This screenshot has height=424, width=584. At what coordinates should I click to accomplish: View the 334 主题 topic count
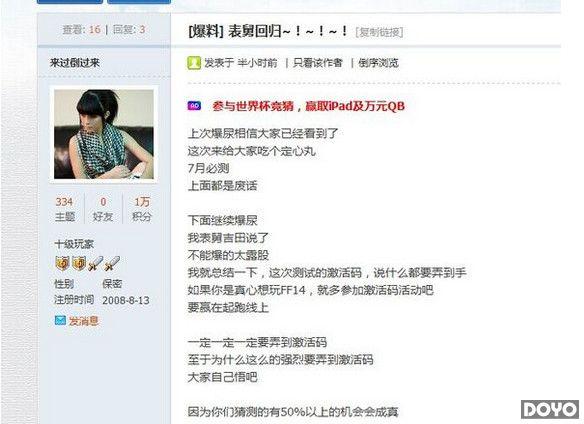[64, 209]
